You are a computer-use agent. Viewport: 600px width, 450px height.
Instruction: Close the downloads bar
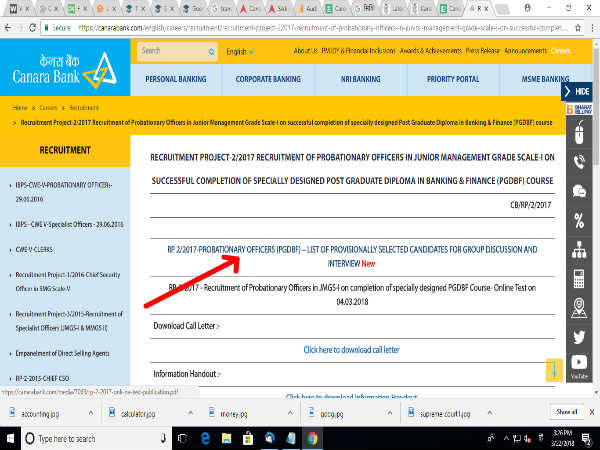(592, 412)
